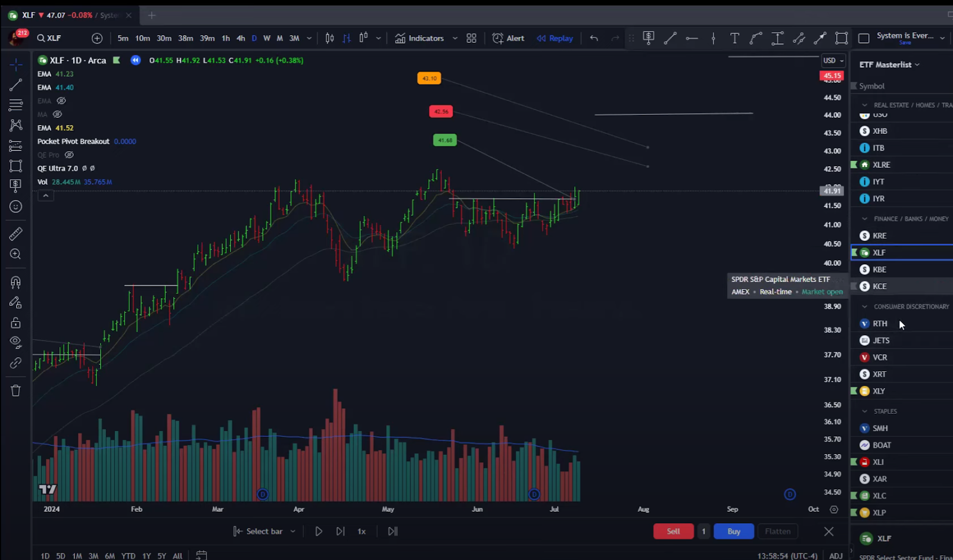The height and width of the screenshot is (560, 953).
Task: Click the Replay button
Action: [x=555, y=38]
